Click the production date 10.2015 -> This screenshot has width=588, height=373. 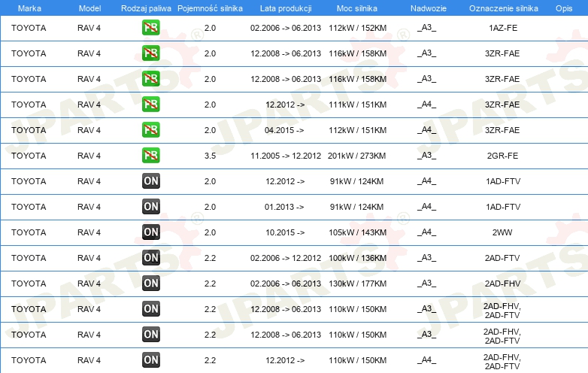[285, 232]
